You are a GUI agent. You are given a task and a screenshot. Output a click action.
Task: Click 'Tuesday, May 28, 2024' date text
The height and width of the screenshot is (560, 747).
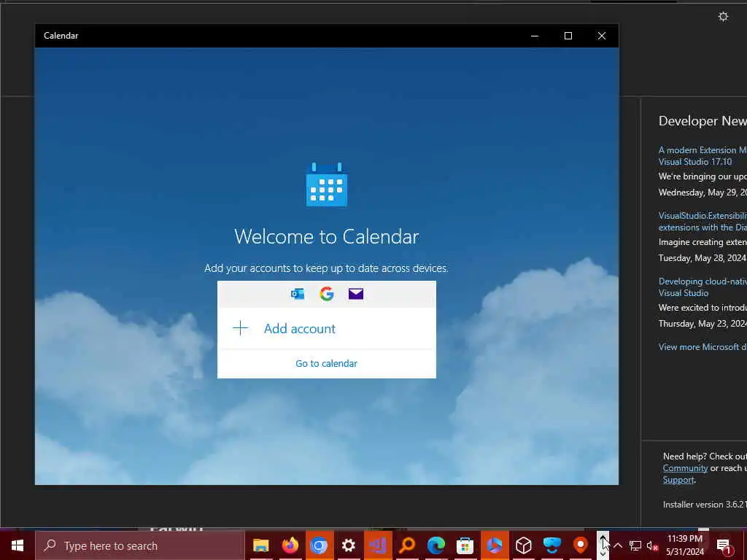(x=703, y=258)
